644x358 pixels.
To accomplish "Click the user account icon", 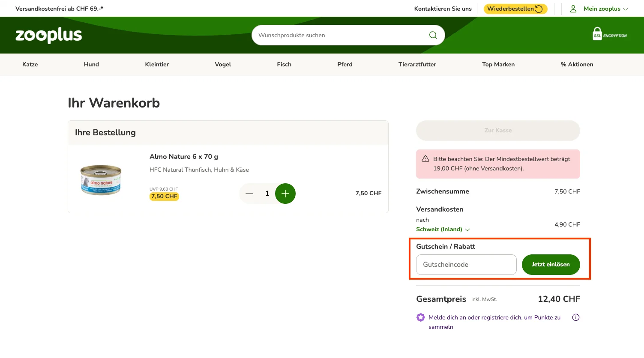I will pyautogui.click(x=573, y=9).
